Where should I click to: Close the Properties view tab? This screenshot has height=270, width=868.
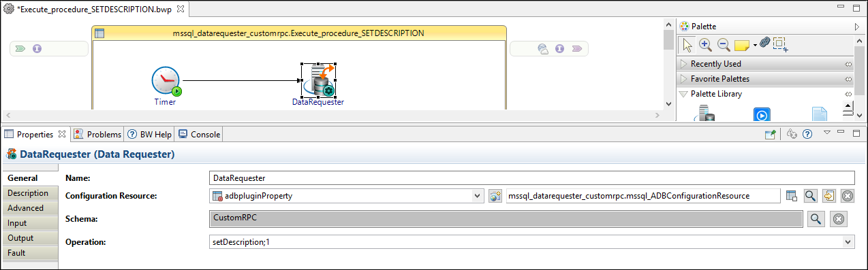pyautogui.click(x=61, y=134)
